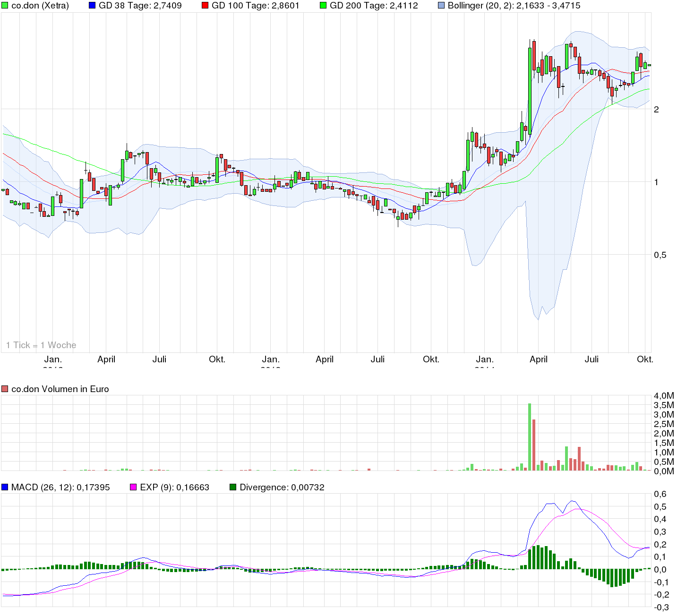Viewport: 686px width, 616px height.
Task: Select the magenta EXP (9) color swatch
Action: click(132, 487)
